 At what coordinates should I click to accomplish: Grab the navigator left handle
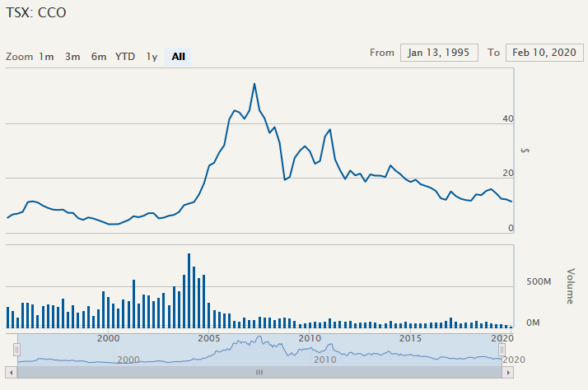tap(16, 350)
